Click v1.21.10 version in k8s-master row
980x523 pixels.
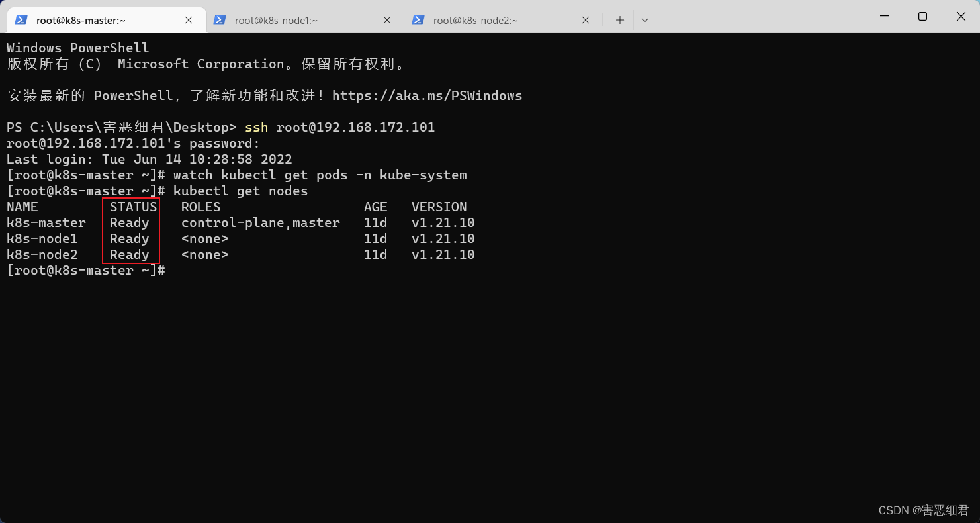tap(443, 222)
